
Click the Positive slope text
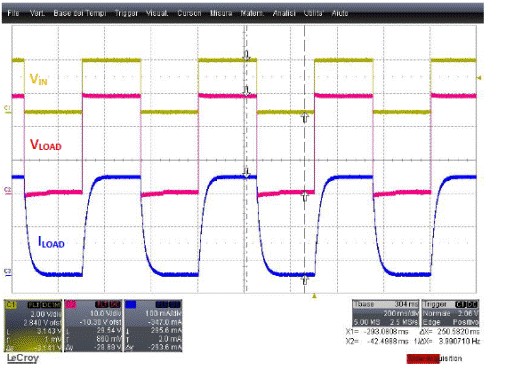[466, 322]
